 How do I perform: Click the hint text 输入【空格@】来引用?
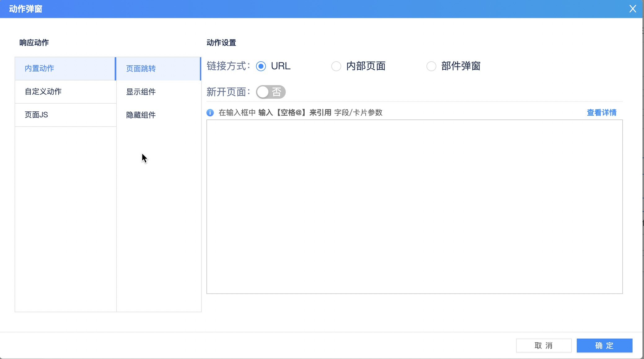(x=295, y=113)
